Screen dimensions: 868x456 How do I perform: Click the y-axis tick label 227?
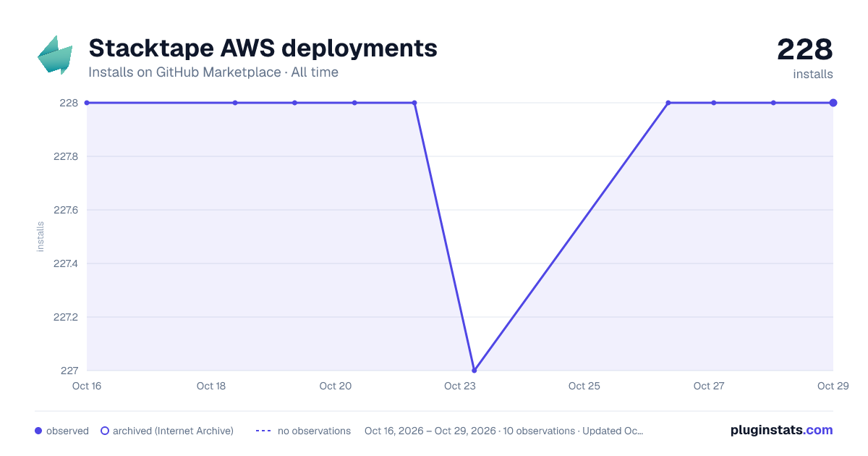point(69,371)
